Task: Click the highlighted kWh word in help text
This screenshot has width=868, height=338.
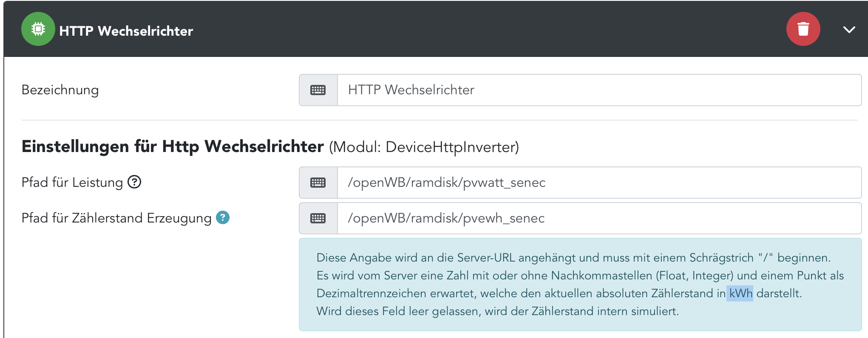Action: (740, 293)
